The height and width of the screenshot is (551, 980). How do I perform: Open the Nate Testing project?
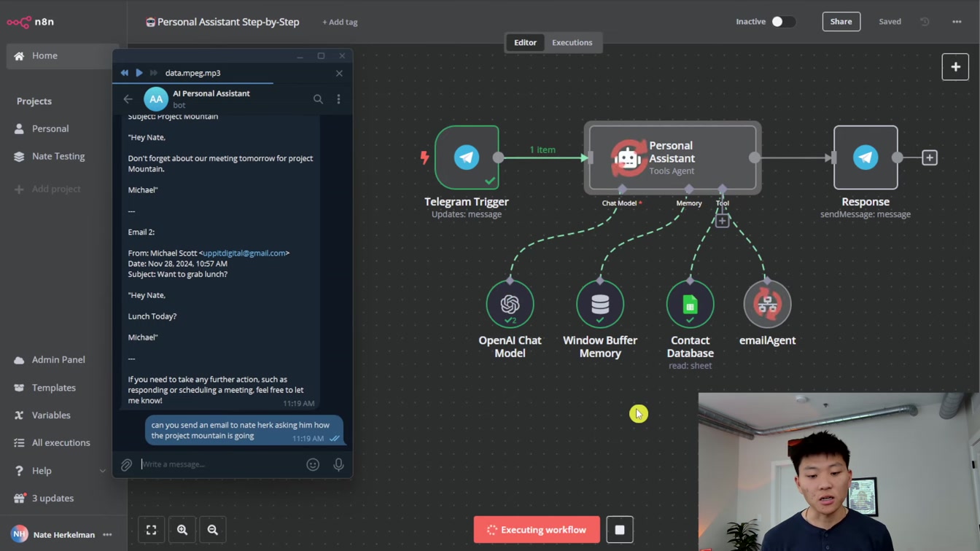[x=58, y=156]
